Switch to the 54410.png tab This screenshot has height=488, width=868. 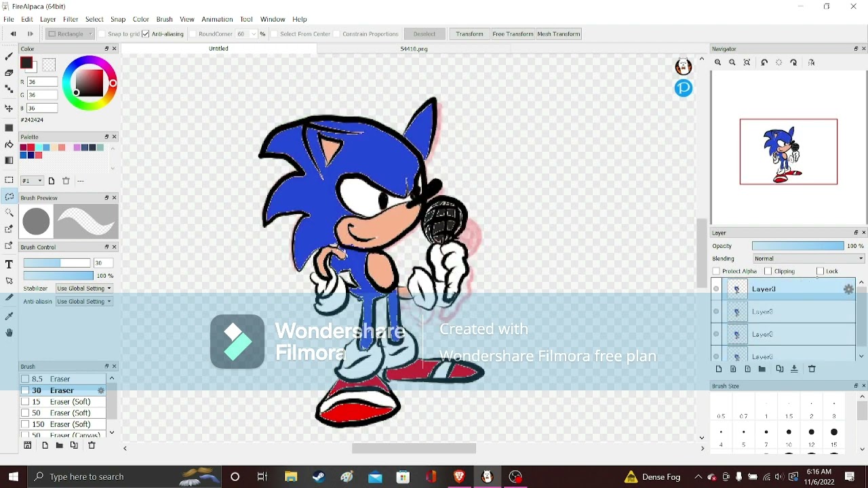pos(414,49)
